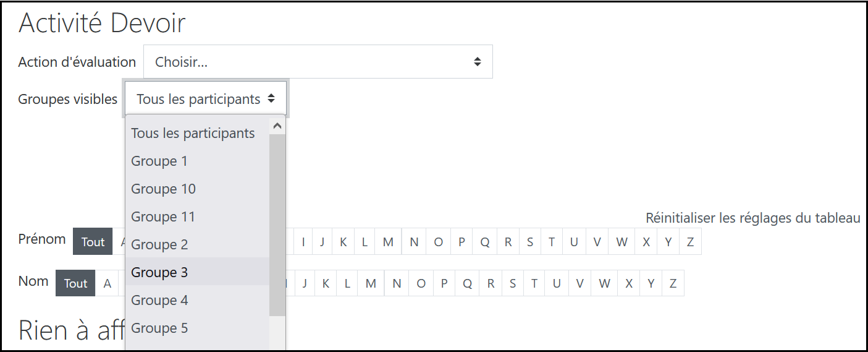Choose the highlighted Groupe 3 option
The height and width of the screenshot is (352, 868).
click(x=159, y=272)
